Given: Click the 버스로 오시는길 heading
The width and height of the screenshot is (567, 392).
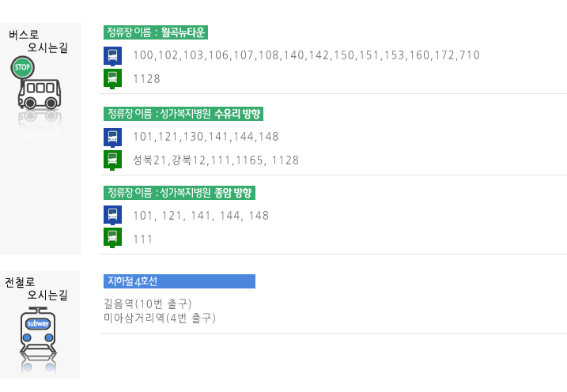Looking at the screenshot, I should 39,41.
